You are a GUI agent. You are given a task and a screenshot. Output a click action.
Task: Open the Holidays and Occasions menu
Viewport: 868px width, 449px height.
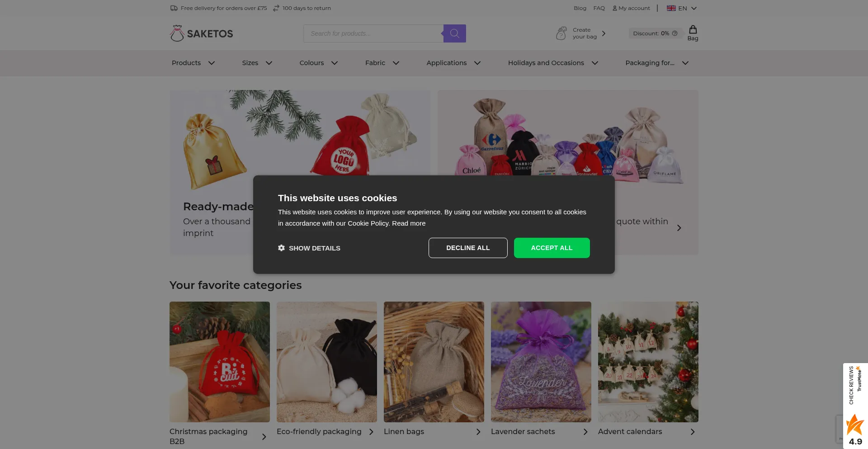(x=546, y=63)
